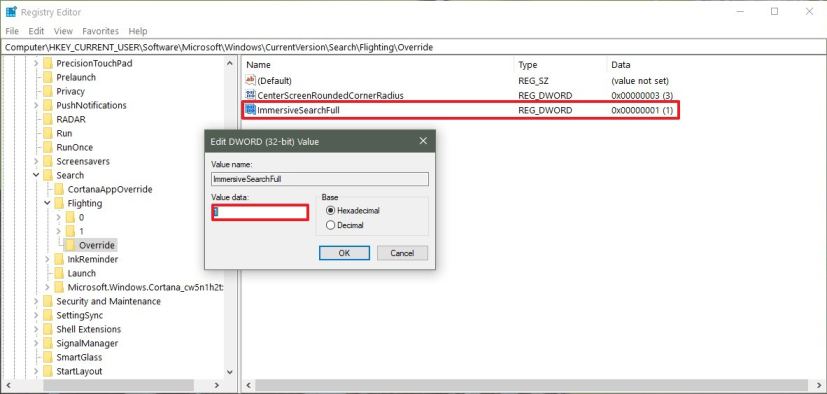Click the ImmersiveSearchFull DWORD icon
Screen dimensions: 827x394
(251, 110)
